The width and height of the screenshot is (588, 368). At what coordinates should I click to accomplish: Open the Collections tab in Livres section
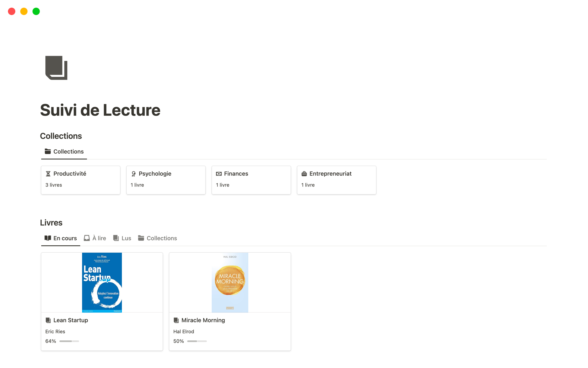157,238
